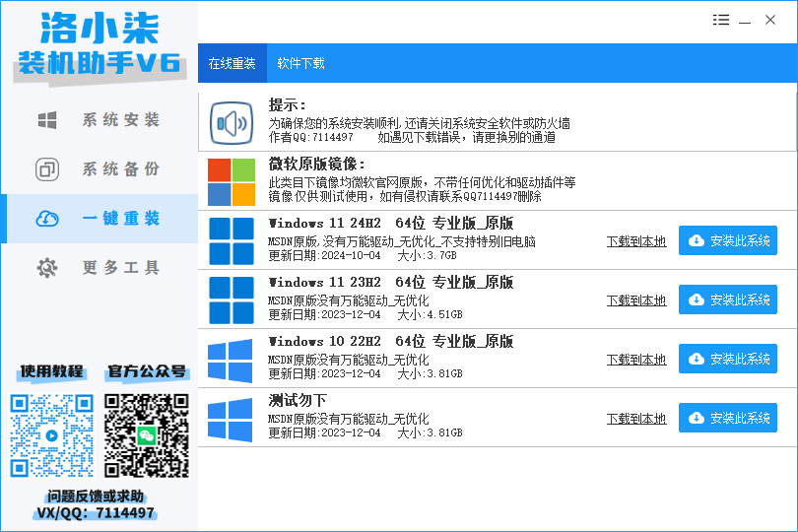Open the list menu icon in title bar
This screenshot has width=798, height=532.
[721, 21]
